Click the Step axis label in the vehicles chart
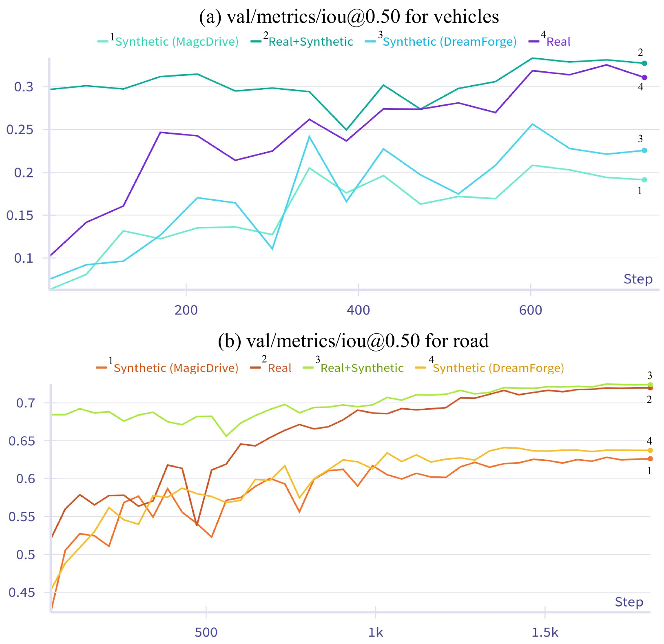 (x=638, y=279)
